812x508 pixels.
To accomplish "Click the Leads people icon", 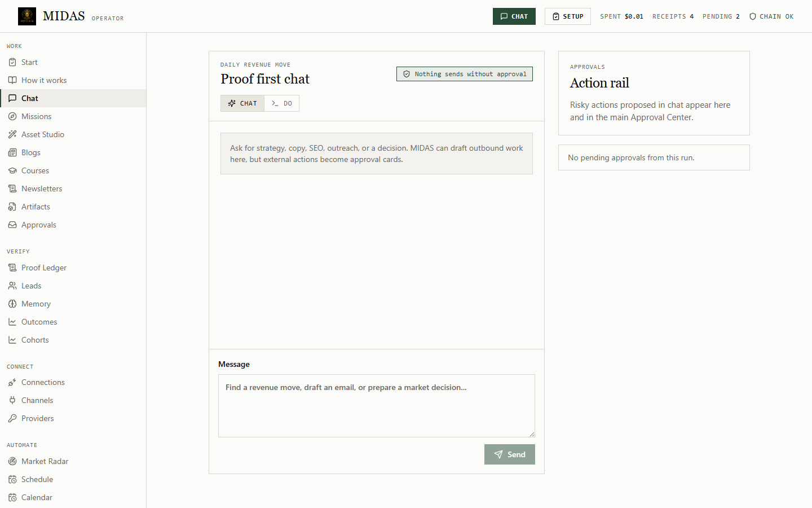I will (x=12, y=286).
